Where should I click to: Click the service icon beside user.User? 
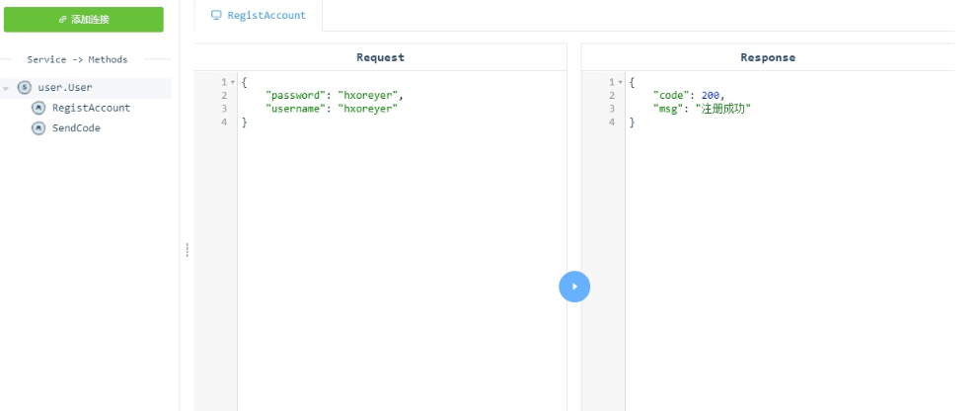pyautogui.click(x=25, y=88)
